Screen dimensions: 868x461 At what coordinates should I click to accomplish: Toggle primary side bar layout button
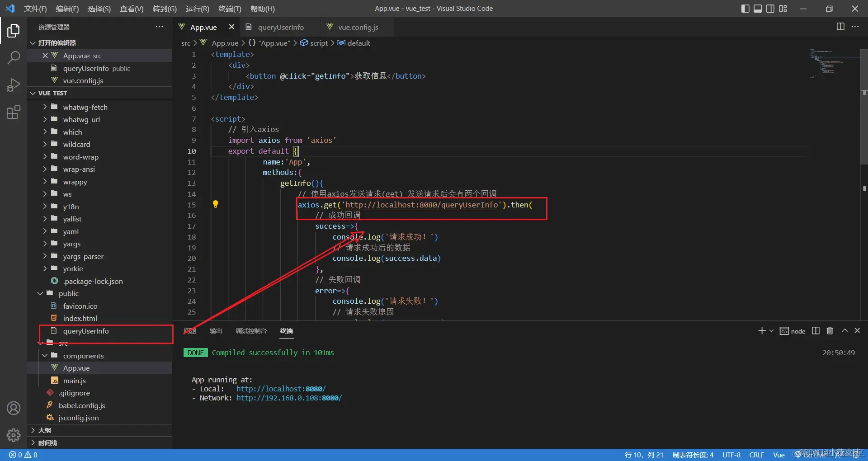[745, 9]
